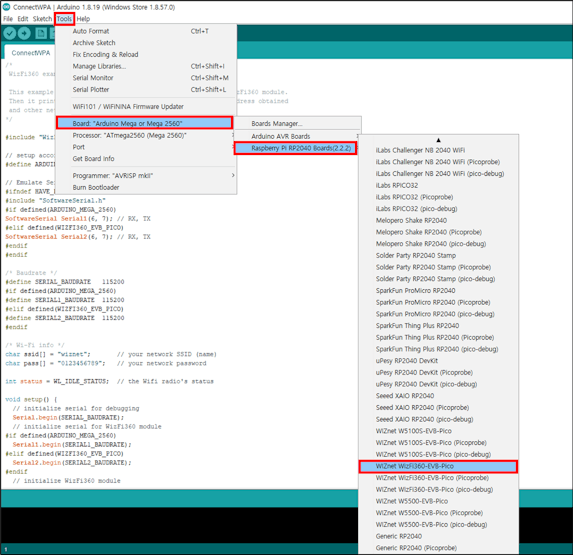This screenshot has width=573, height=555.
Task: Choose WIZnet W5100S-EVB-Pico (pico-debug)
Action: pos(439,455)
